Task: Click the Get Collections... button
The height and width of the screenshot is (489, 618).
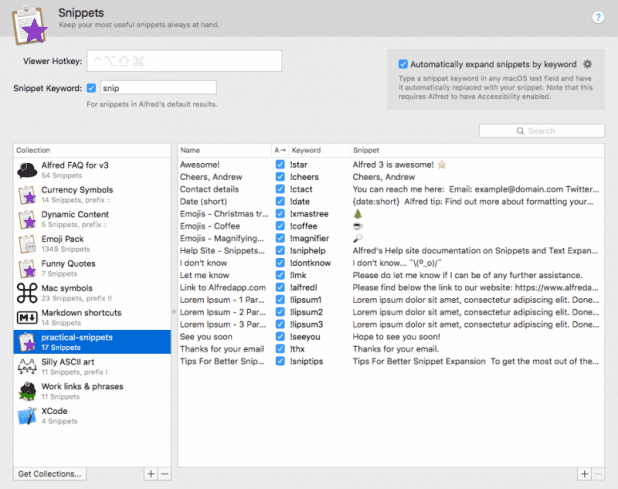Action: (x=50, y=474)
